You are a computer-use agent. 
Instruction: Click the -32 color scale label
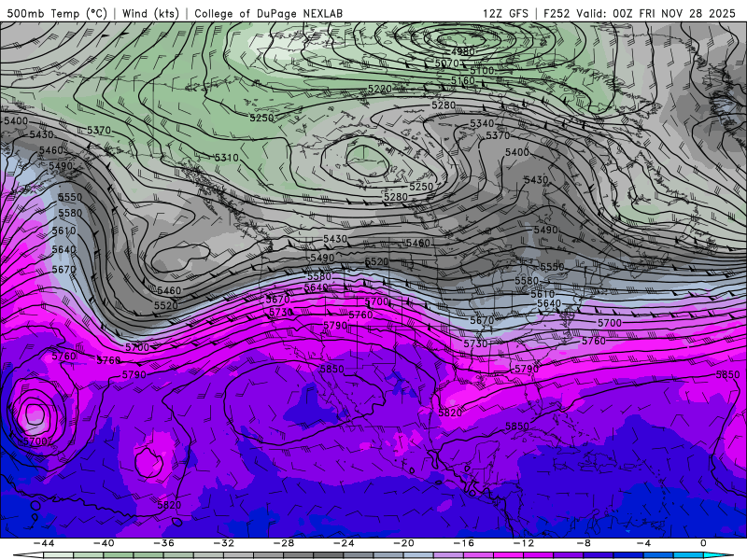(x=224, y=543)
